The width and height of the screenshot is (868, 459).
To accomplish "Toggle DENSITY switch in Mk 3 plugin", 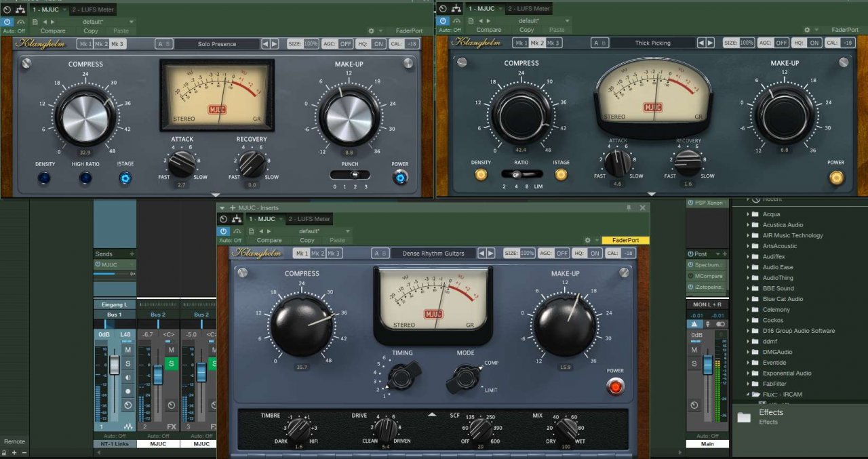I will (44, 178).
